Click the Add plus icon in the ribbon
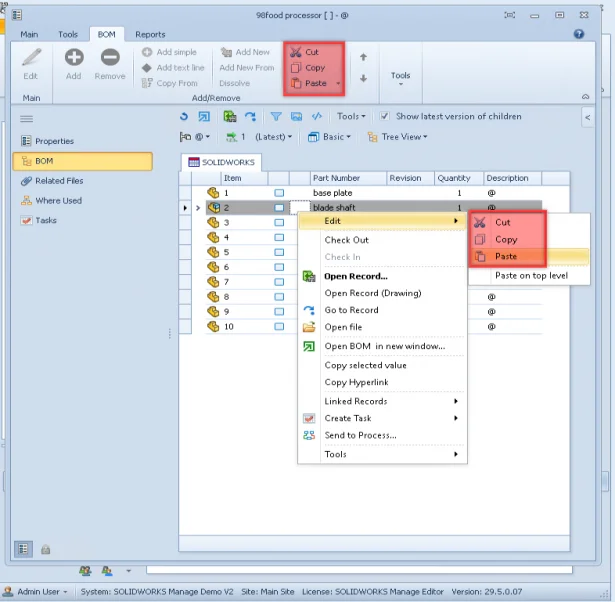Screen dimensions: 615x602 tap(73, 59)
